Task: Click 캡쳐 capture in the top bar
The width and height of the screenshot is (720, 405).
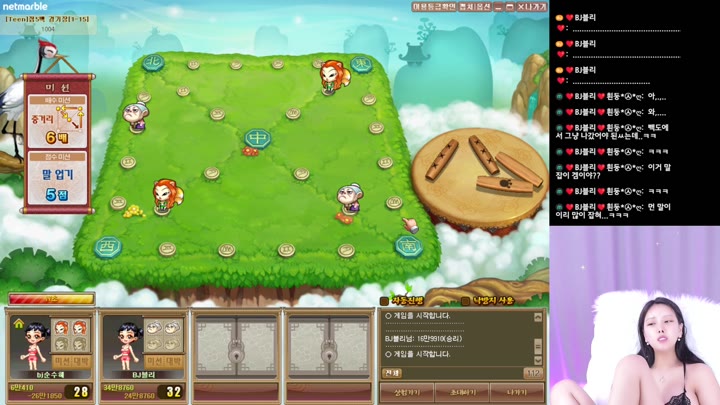Action: pyautogui.click(x=466, y=7)
